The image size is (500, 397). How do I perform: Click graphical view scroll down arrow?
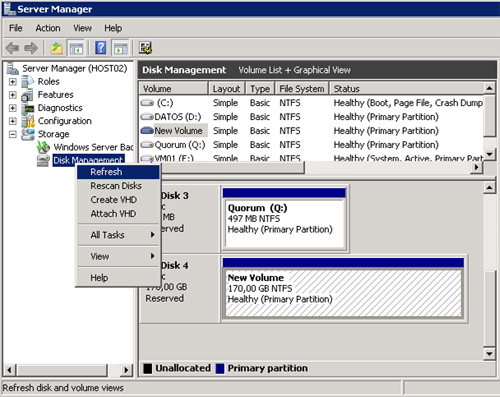[x=489, y=354]
